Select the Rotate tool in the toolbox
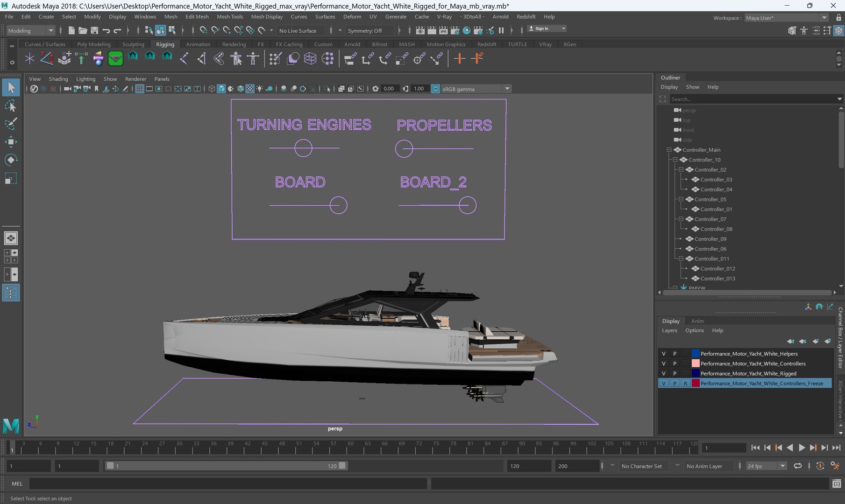This screenshot has width=845, height=504. click(11, 160)
